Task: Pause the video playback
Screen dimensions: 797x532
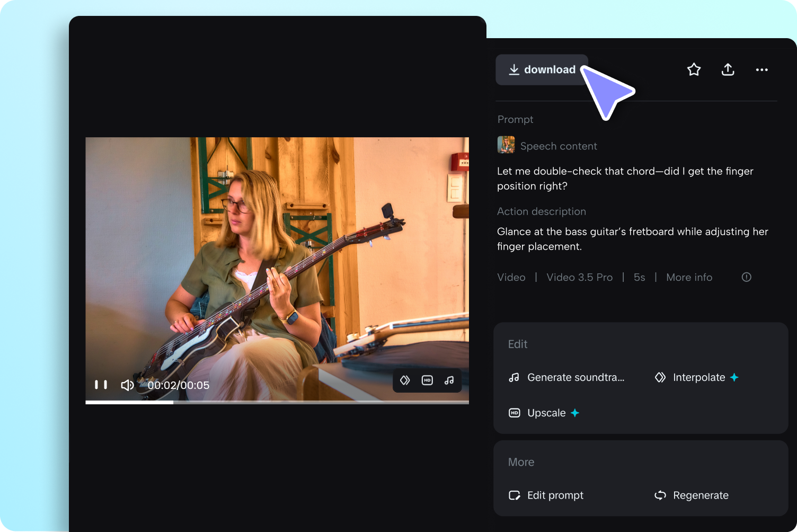Action: [101, 385]
